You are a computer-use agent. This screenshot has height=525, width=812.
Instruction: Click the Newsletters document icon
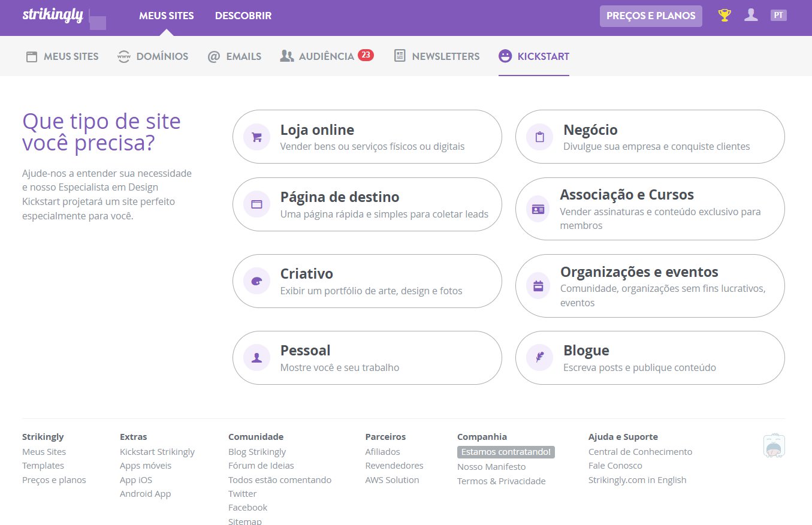coord(400,56)
